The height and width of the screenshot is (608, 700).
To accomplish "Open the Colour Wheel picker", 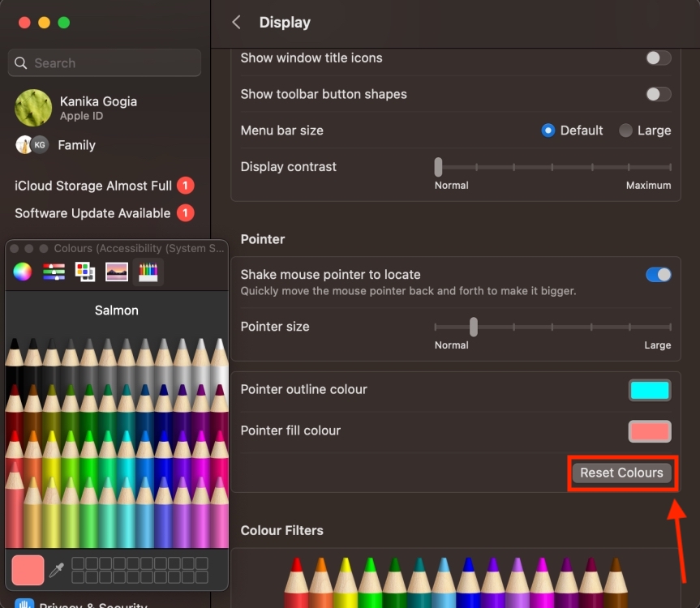I will (x=20, y=272).
